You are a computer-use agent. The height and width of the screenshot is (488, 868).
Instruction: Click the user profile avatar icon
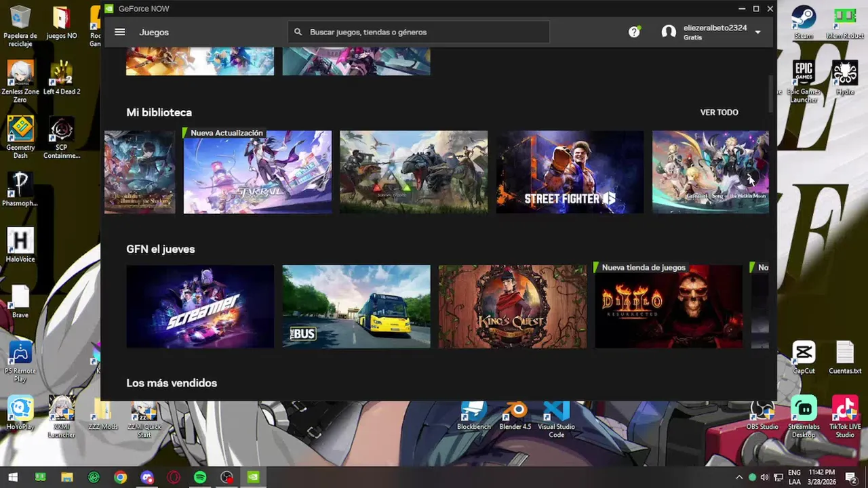pyautogui.click(x=669, y=32)
